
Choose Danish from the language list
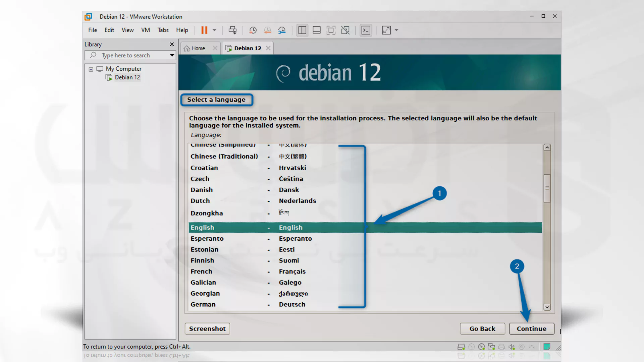[x=365, y=190]
